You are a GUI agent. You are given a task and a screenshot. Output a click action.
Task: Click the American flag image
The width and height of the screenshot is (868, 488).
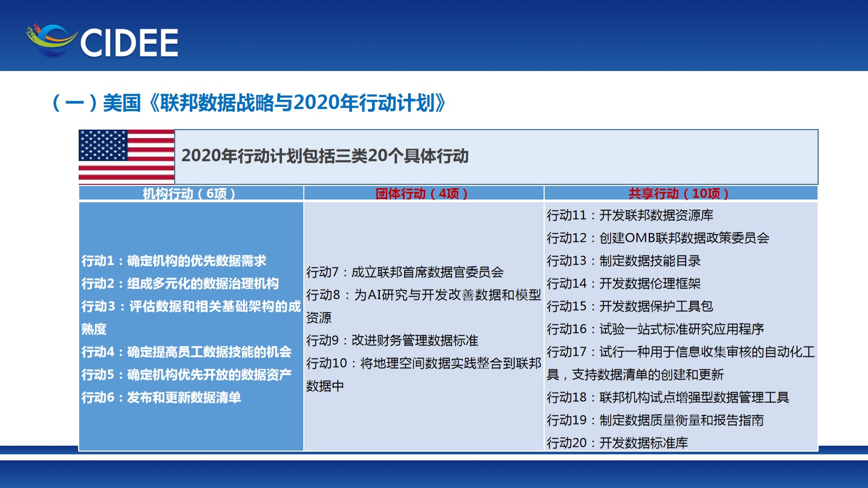[x=126, y=157]
